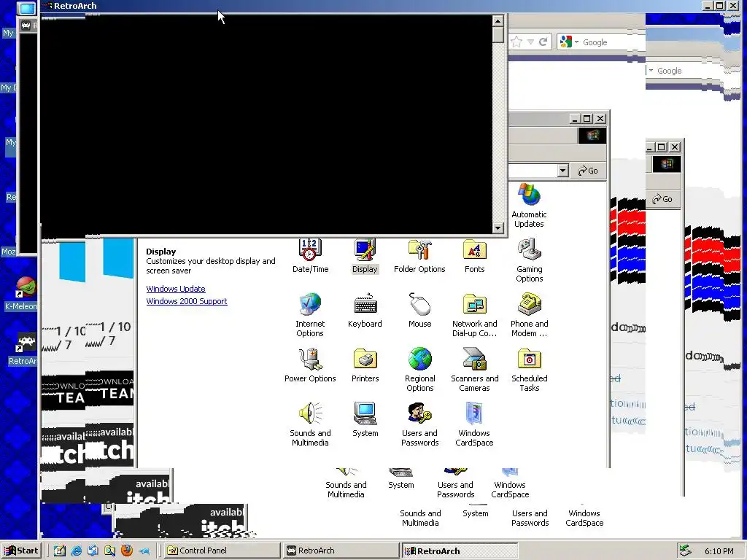Screen dimensions: 747x560
Task: Open the Fonts folder icon
Action: (474, 256)
